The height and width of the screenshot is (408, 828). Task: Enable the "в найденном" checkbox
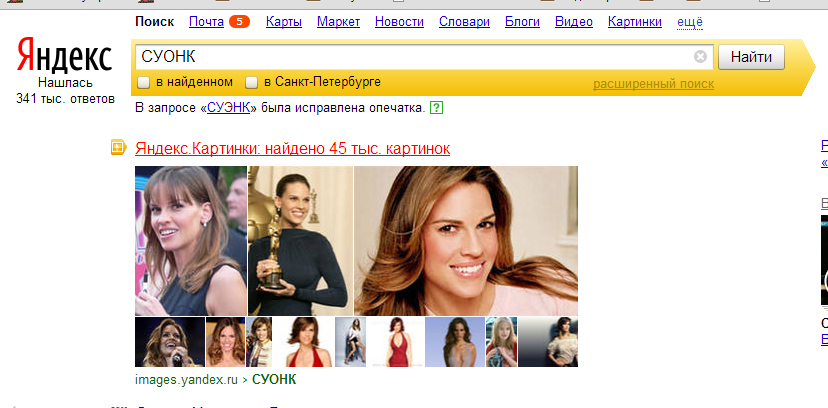(x=144, y=82)
